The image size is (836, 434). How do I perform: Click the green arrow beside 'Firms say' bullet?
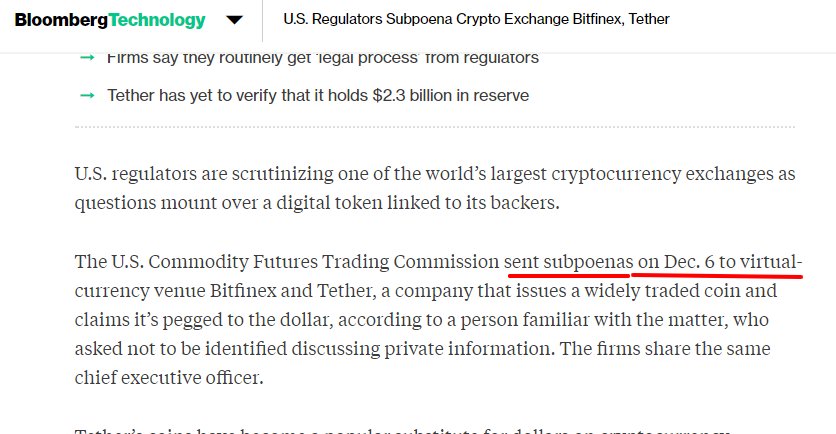click(x=87, y=57)
